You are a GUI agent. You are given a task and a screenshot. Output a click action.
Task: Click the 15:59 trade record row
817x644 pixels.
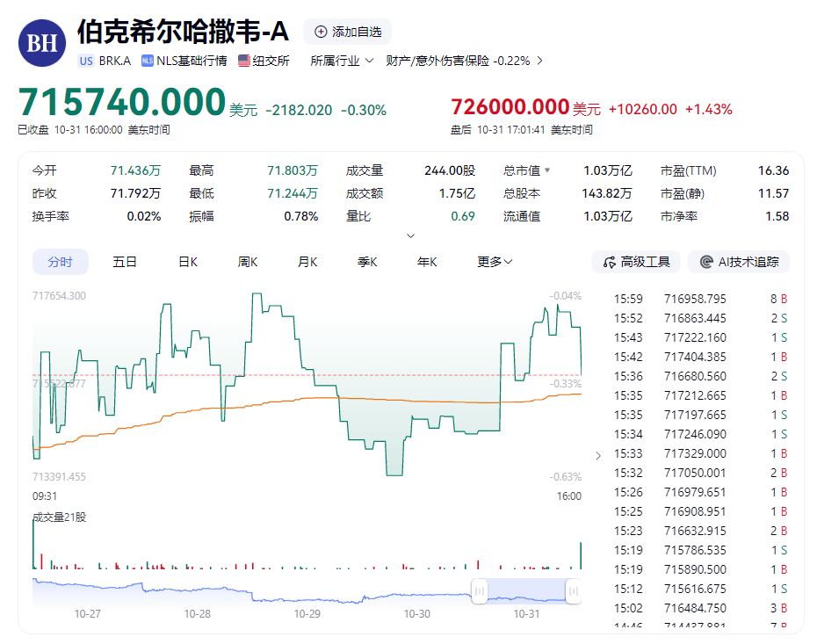[x=700, y=299]
